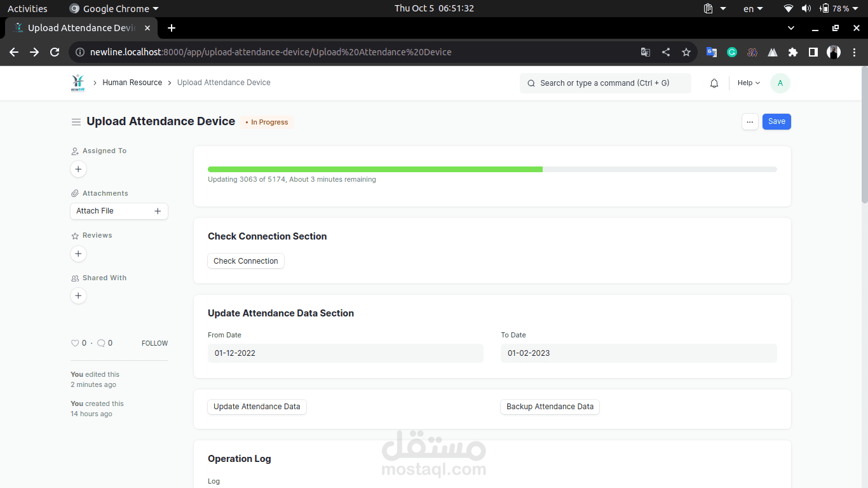This screenshot has height=488, width=868.
Task: Expand the Help dropdown
Action: (x=749, y=83)
